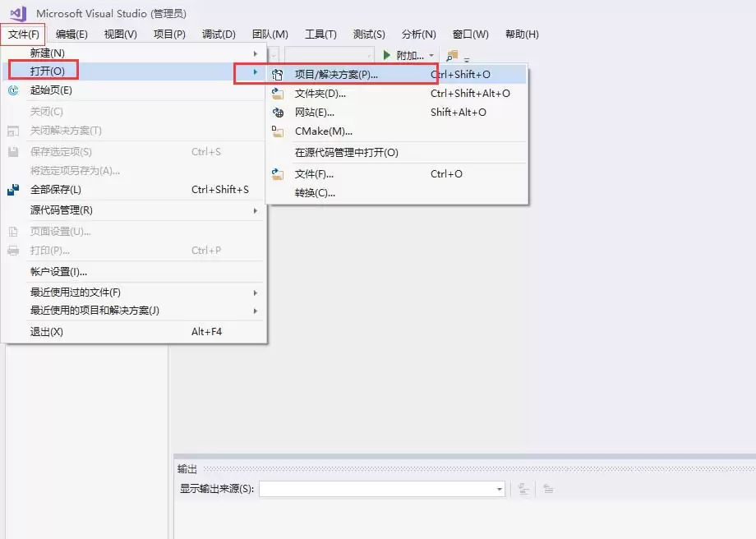Click the CMake icon in the submenu
The width and height of the screenshot is (756, 539).
point(279,131)
